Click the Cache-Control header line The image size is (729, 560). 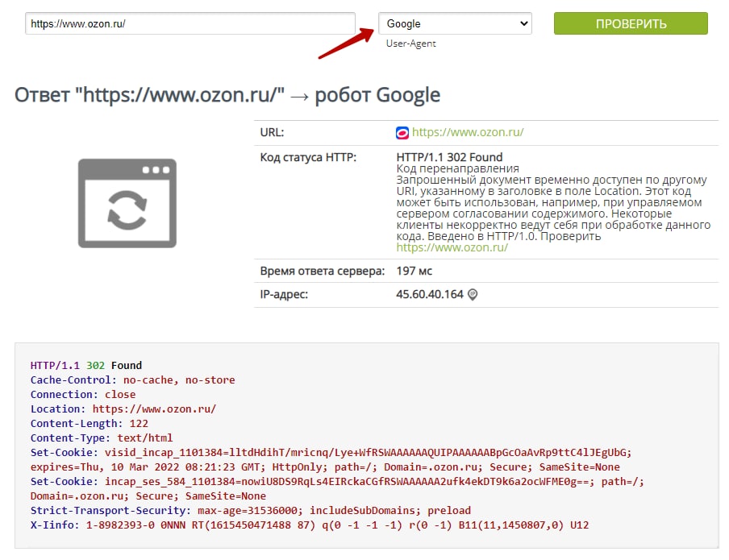coord(132,380)
